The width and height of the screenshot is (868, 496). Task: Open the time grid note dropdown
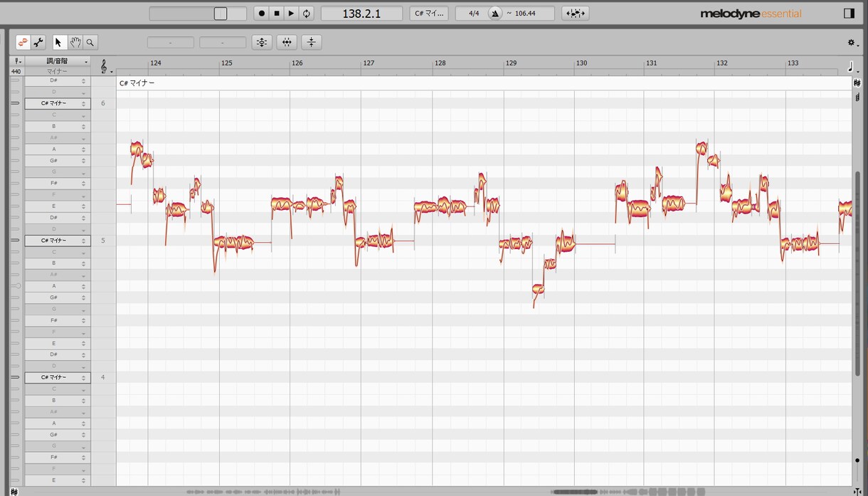(x=852, y=67)
